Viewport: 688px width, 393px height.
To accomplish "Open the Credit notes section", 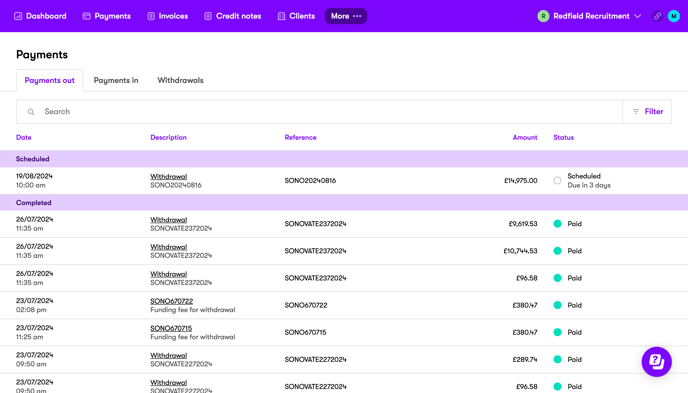I will pyautogui.click(x=233, y=16).
